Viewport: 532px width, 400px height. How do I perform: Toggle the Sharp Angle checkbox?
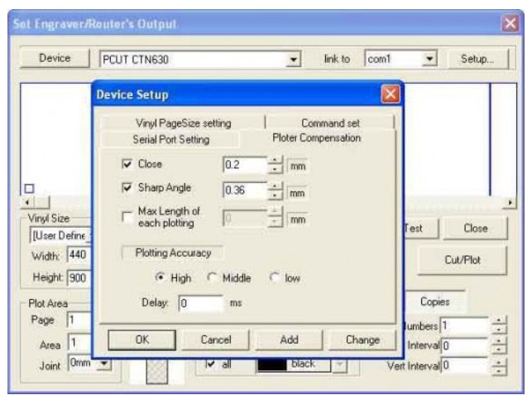point(127,189)
